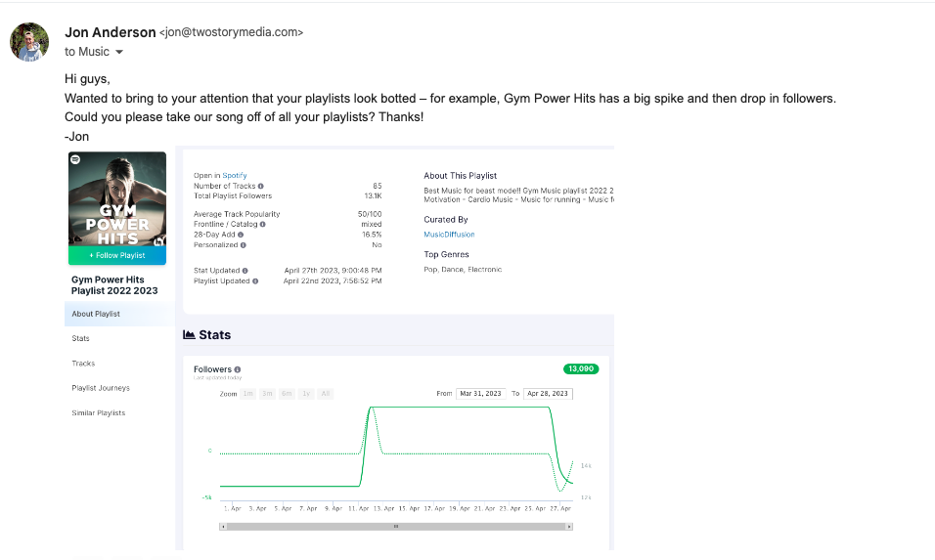Set chart zoom to 3m
The image size is (935, 560).
point(267,394)
